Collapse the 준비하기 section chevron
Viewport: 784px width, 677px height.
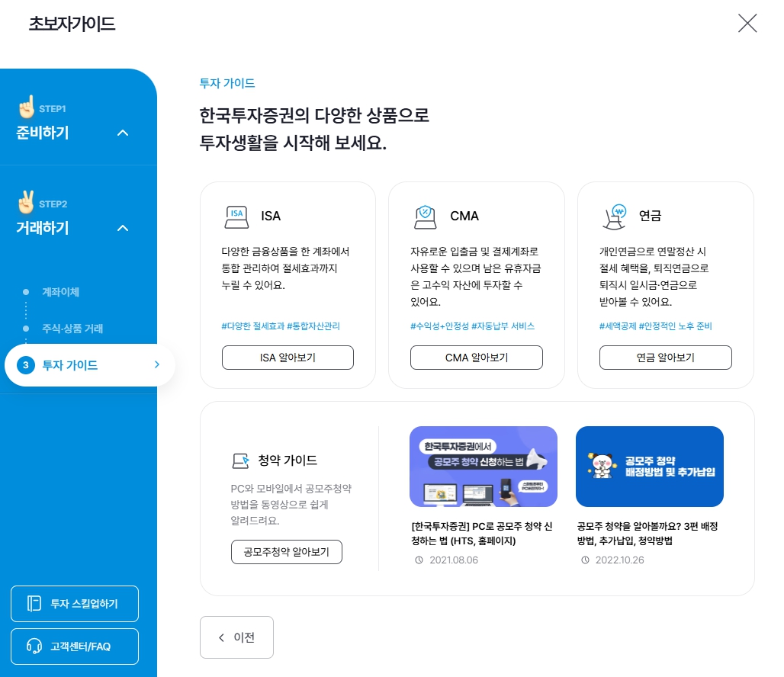pyautogui.click(x=123, y=133)
